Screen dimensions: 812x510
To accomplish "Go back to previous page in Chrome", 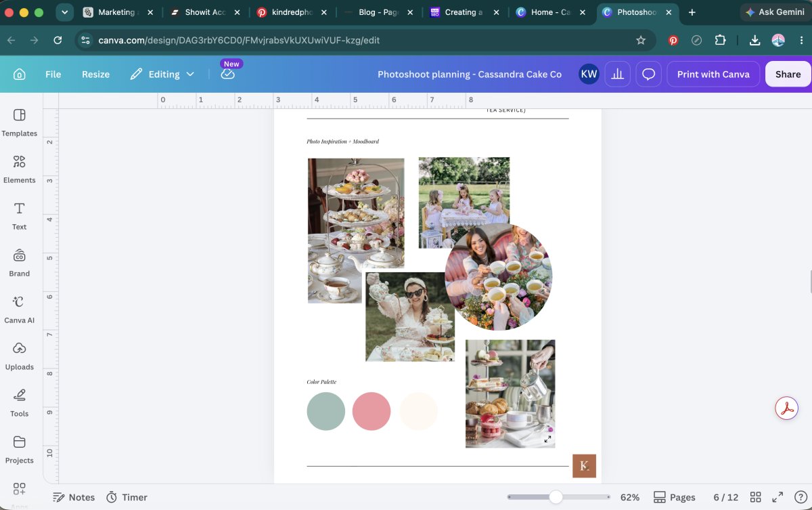I will pos(11,40).
